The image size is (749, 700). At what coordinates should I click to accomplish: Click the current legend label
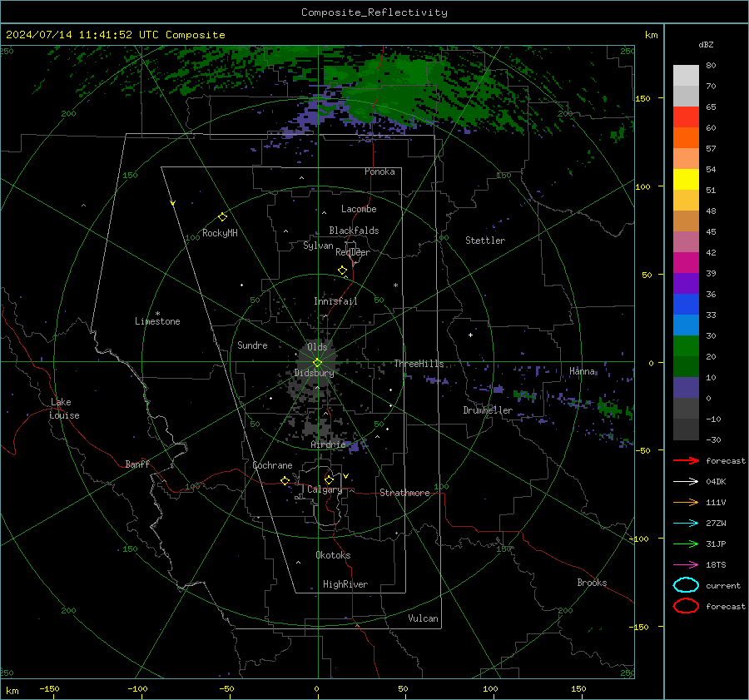pos(723,585)
